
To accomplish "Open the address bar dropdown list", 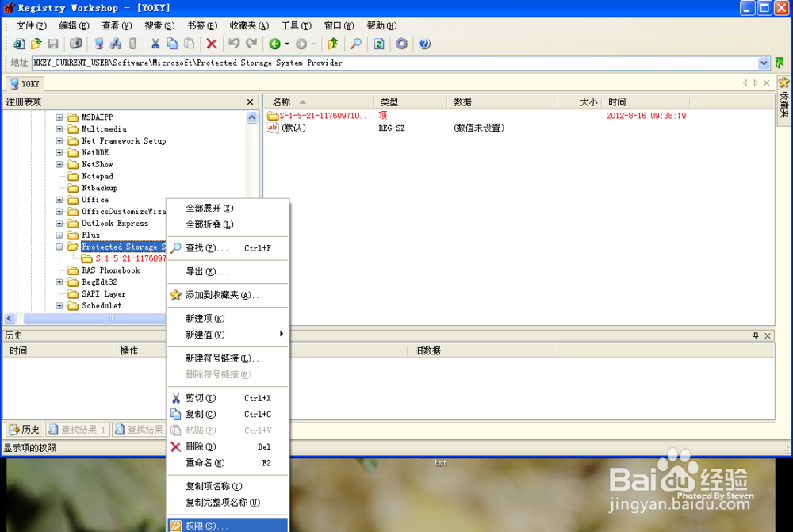I will point(764,63).
